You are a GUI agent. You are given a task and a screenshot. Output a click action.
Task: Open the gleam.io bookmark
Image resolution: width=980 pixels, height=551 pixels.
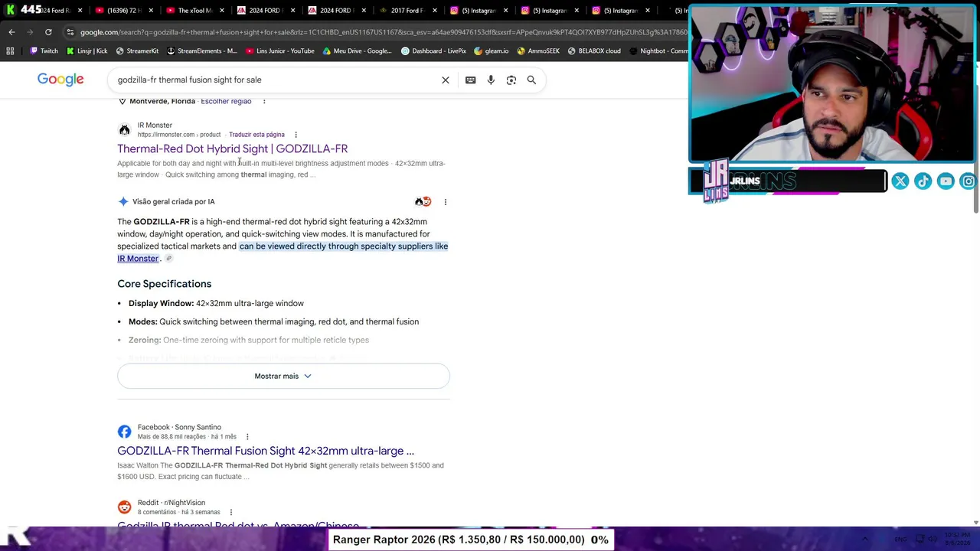click(491, 51)
